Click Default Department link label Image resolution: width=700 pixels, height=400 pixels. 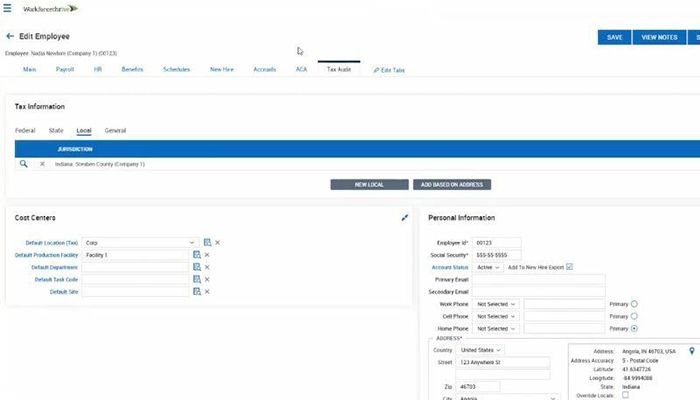click(x=54, y=267)
